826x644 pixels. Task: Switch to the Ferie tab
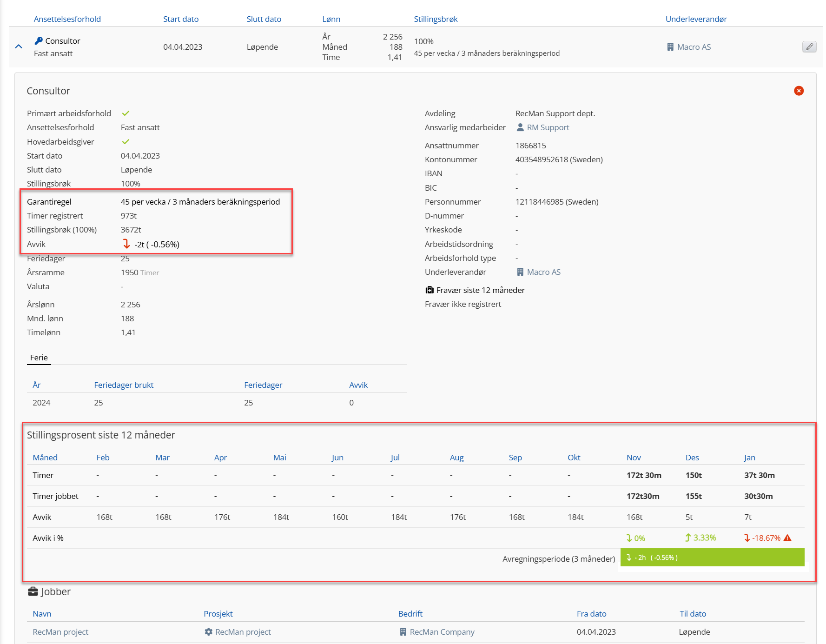[x=39, y=358]
